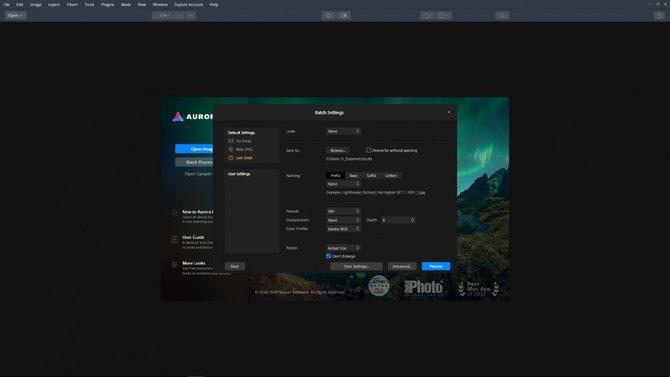Open the naming None dropdown under Prefix
This screenshot has height=377, width=670.
(344, 184)
